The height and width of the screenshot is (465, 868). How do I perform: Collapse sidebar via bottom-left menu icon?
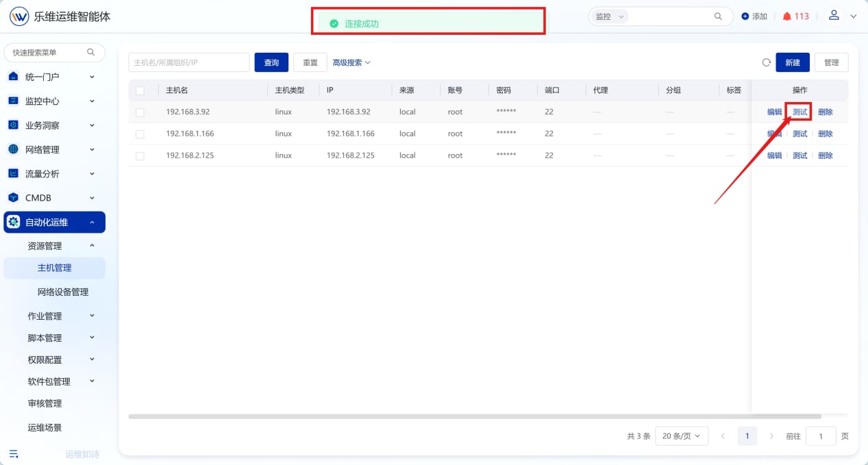14,453
